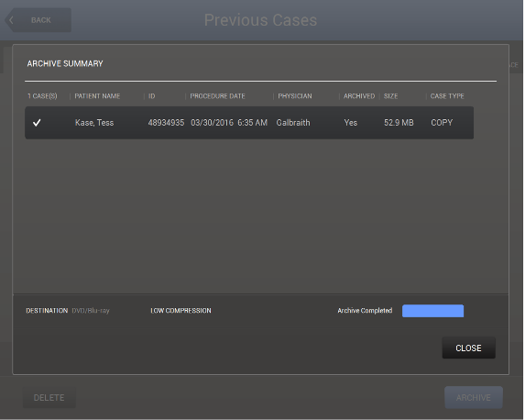The width and height of the screenshot is (525, 420).
Task: Close the Archive Summary dialog
Action: [x=468, y=348]
